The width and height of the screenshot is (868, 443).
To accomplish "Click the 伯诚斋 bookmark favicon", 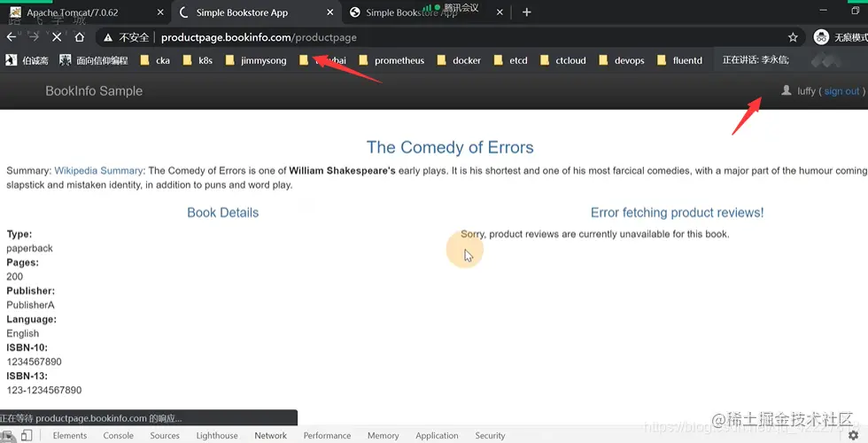I will point(11,60).
